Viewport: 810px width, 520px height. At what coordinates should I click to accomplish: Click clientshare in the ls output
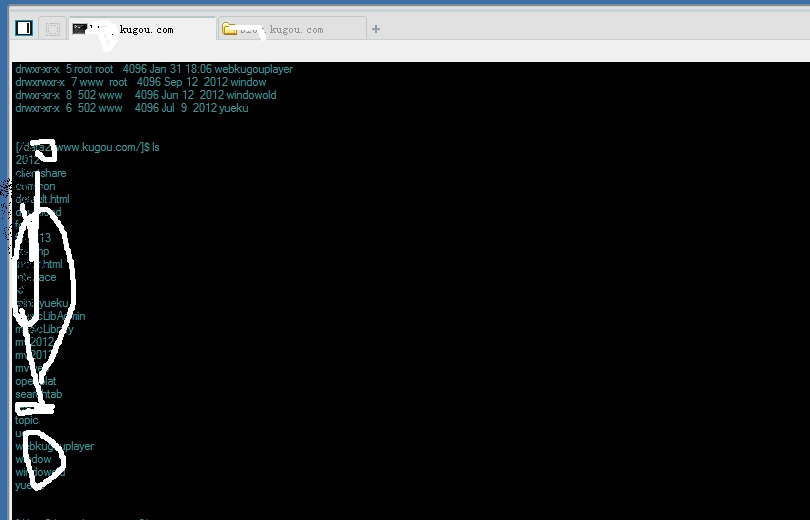point(41,173)
